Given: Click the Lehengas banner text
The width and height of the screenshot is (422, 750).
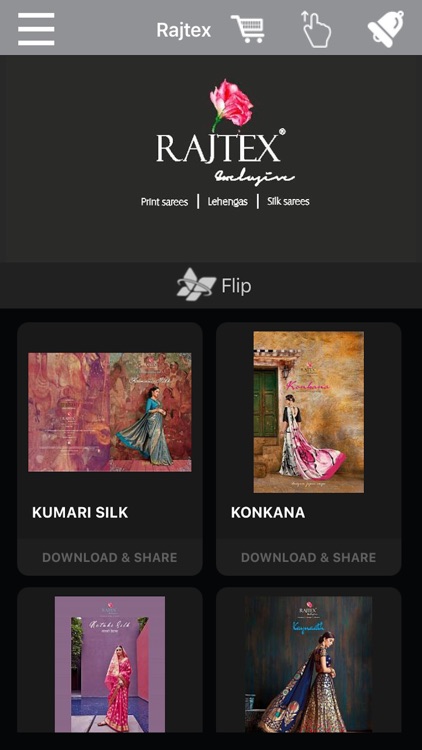Looking at the screenshot, I should click(228, 202).
